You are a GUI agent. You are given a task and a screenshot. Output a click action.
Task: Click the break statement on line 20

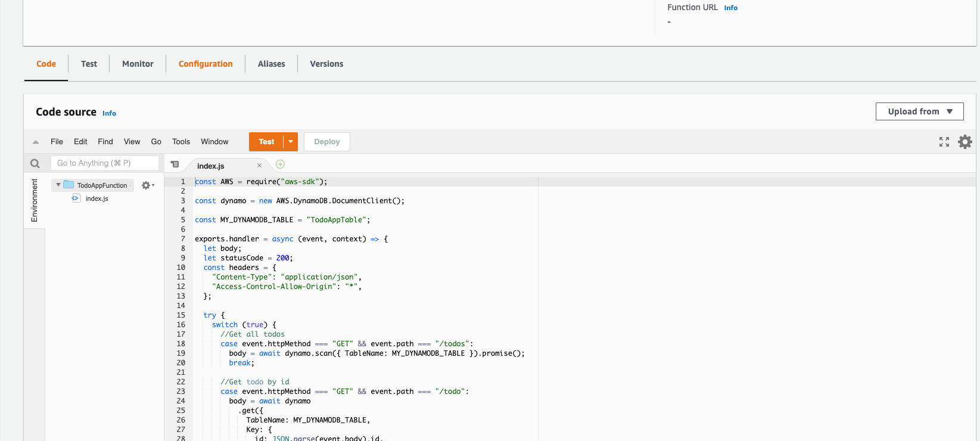tap(239, 363)
